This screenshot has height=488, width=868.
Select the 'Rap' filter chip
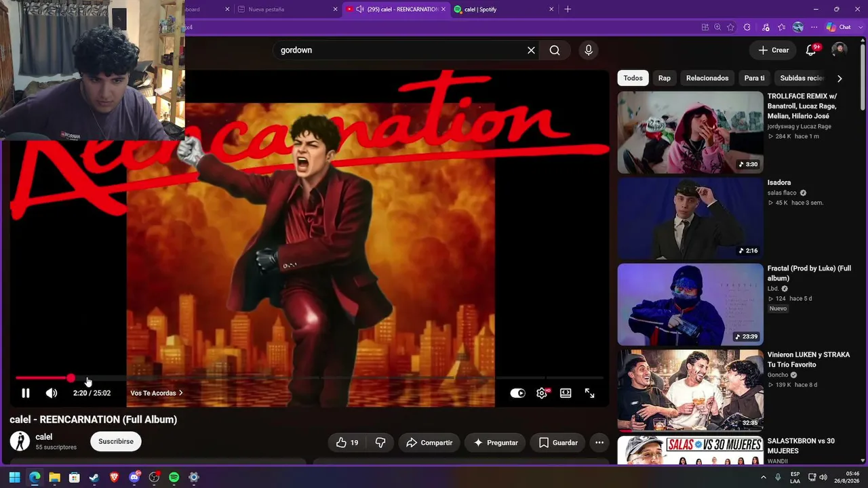[665, 78]
